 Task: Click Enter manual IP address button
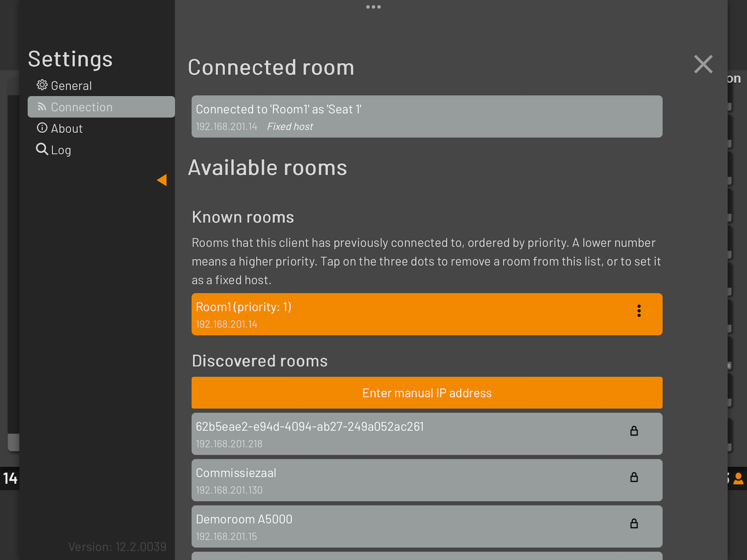coord(427,393)
